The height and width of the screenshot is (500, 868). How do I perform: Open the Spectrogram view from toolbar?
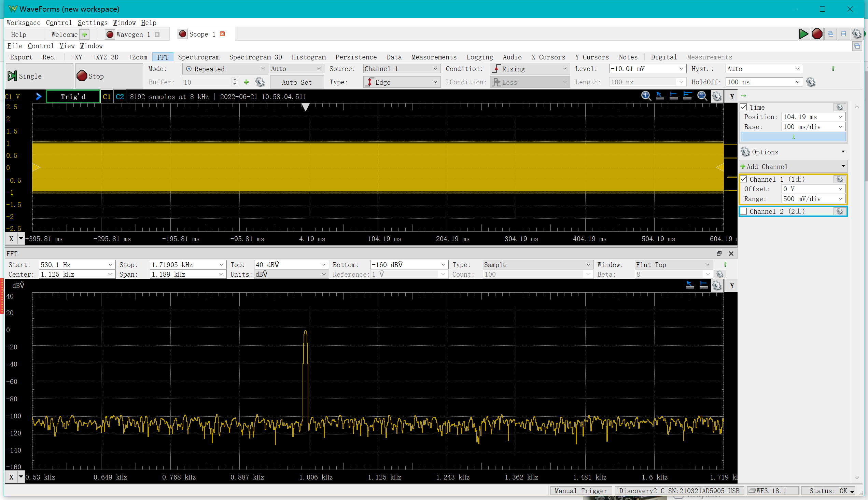pyautogui.click(x=199, y=57)
